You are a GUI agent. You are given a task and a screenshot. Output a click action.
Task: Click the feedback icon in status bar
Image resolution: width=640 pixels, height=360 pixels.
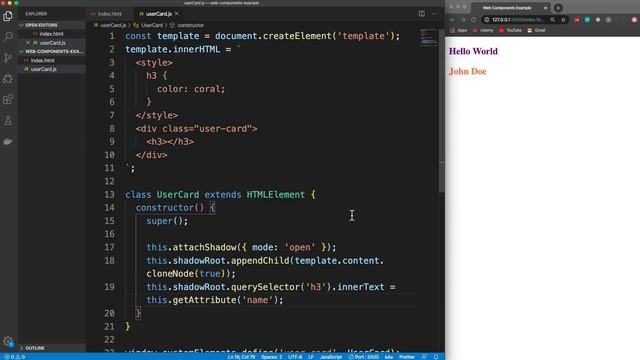424,357
